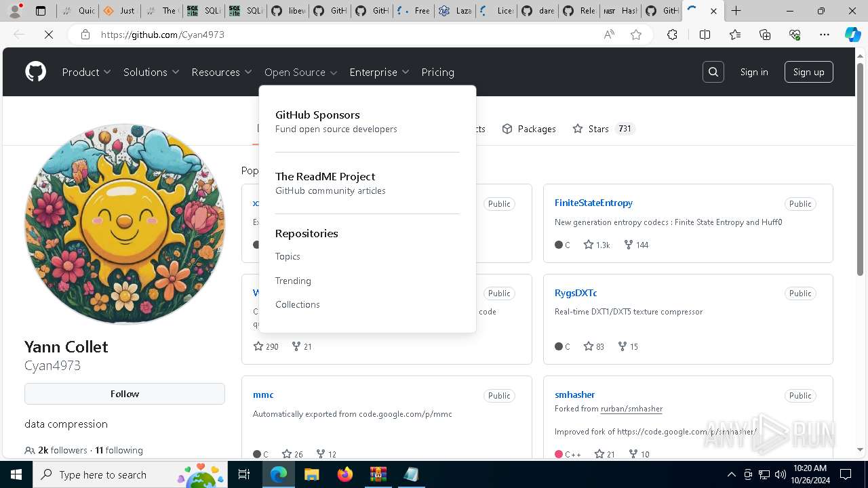Screen dimensions: 868x488
Task: Open a new browser tab
Action: [x=736, y=11]
